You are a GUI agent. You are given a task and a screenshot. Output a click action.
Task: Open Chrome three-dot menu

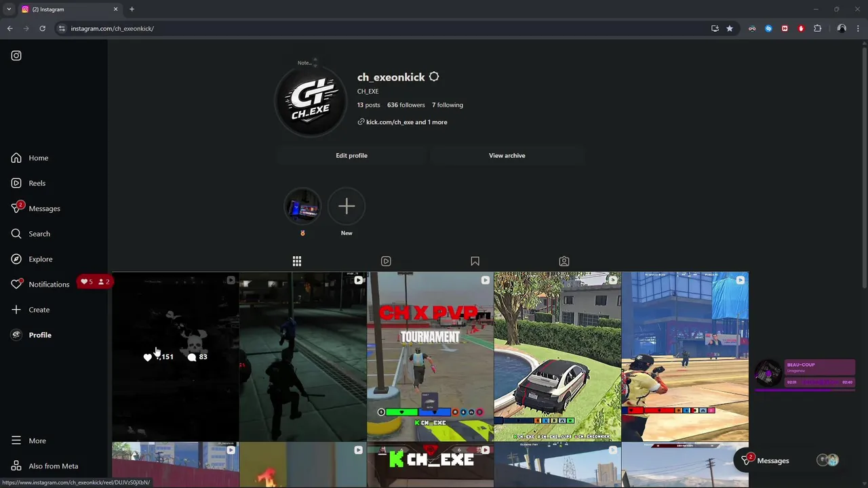coord(859,28)
